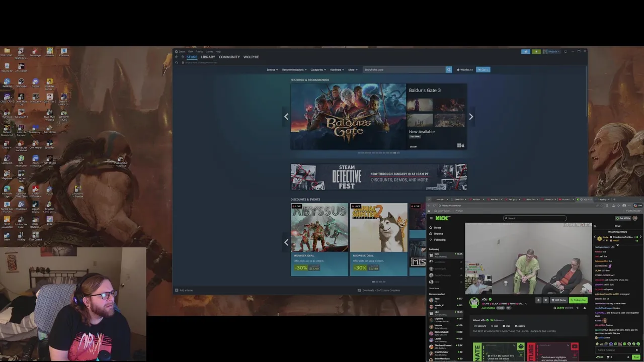The image size is (644, 362).
Task: Open the Steam Wishlist link
Action: coord(465,69)
